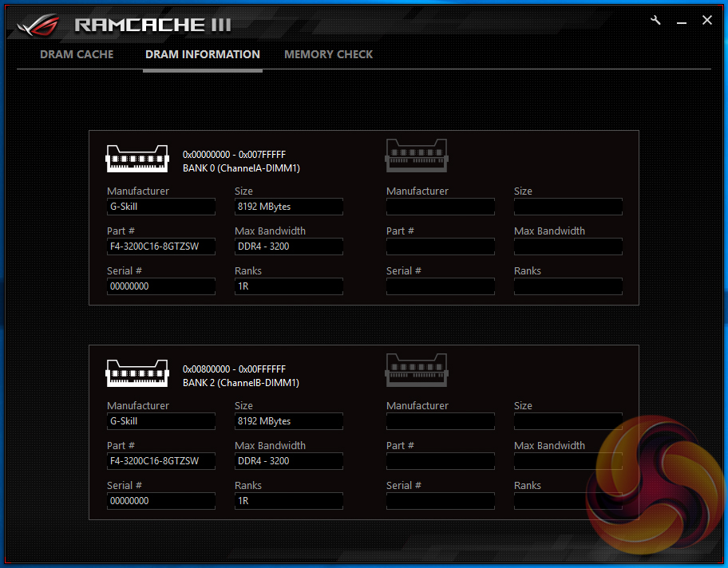Image resolution: width=728 pixels, height=568 pixels.
Task: Select BANK 2 ChannelB-DIMM1 memory module icon
Action: click(x=137, y=373)
